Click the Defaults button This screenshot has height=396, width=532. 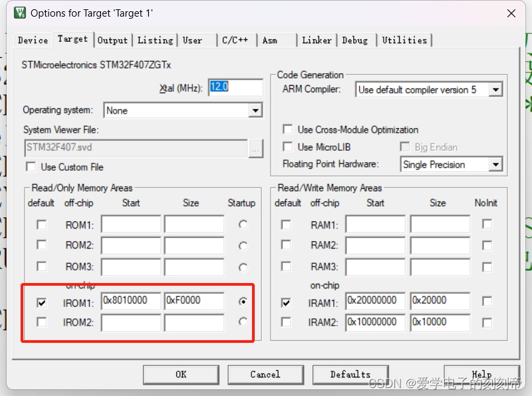[350, 374]
